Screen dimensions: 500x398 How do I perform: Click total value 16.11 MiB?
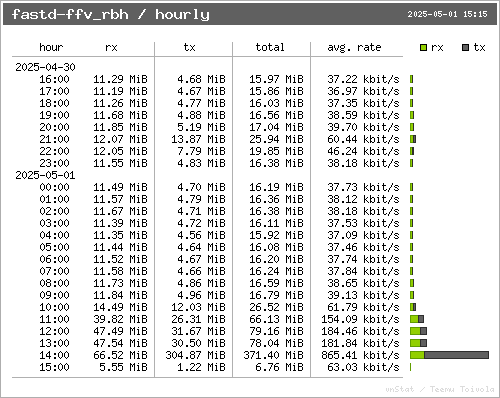[x=276, y=223]
